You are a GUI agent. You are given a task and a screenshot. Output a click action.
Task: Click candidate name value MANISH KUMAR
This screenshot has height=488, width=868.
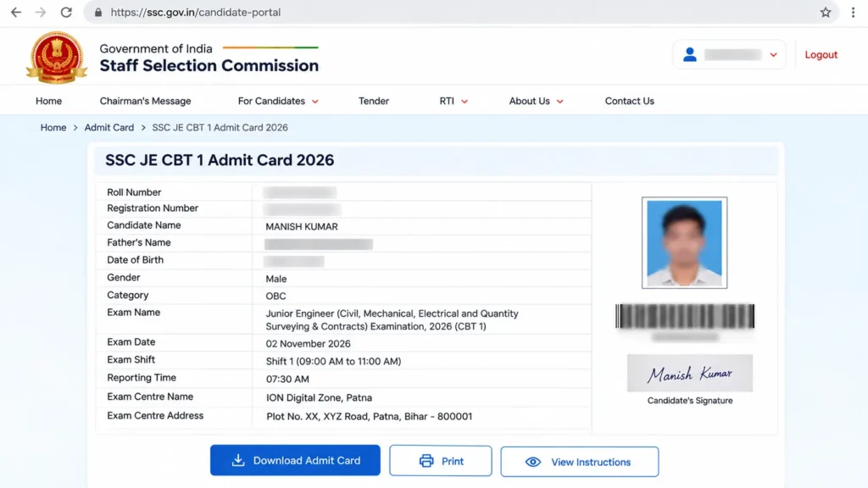coord(302,226)
